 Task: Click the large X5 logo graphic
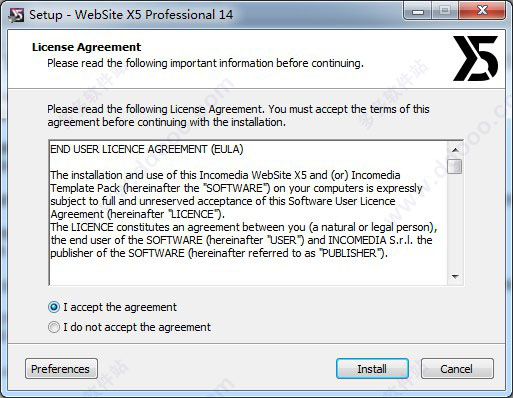[x=476, y=58]
